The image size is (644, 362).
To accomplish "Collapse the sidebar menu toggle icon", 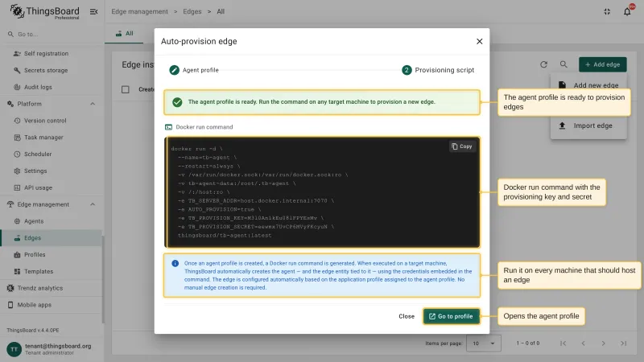I will pos(94,11).
